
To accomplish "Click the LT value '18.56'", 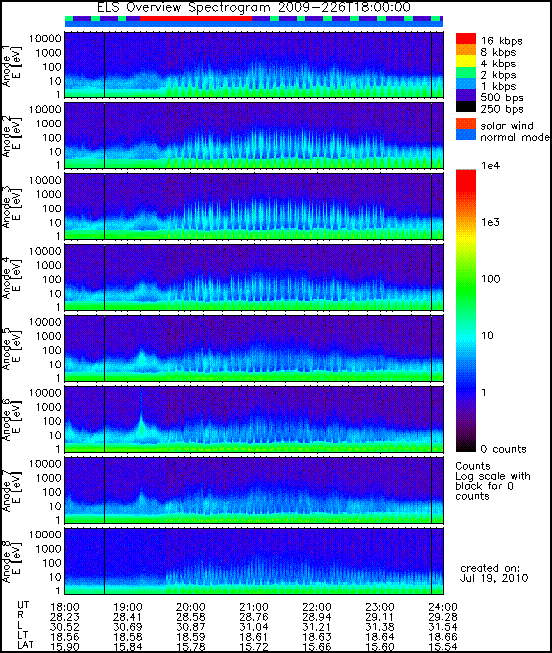I will pyautogui.click(x=65, y=637).
